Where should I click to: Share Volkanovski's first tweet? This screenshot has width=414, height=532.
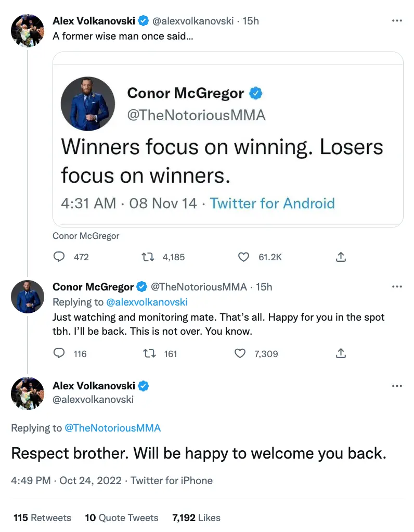(341, 257)
